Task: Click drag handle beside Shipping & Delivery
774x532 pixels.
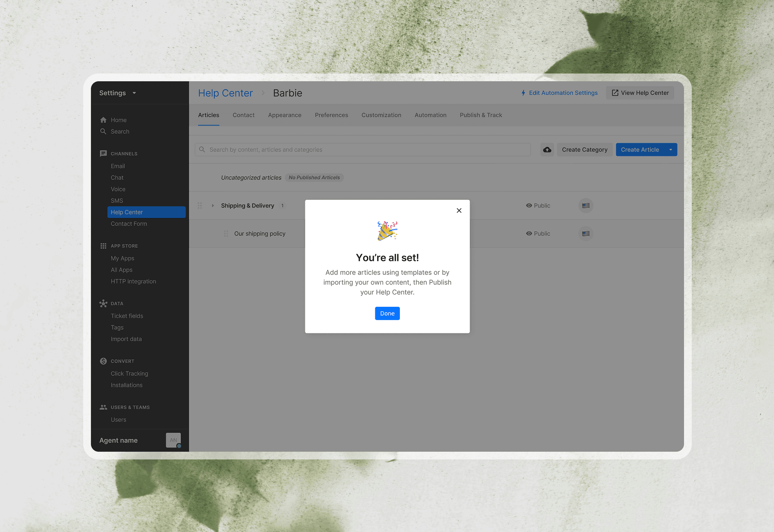Action: (x=200, y=206)
